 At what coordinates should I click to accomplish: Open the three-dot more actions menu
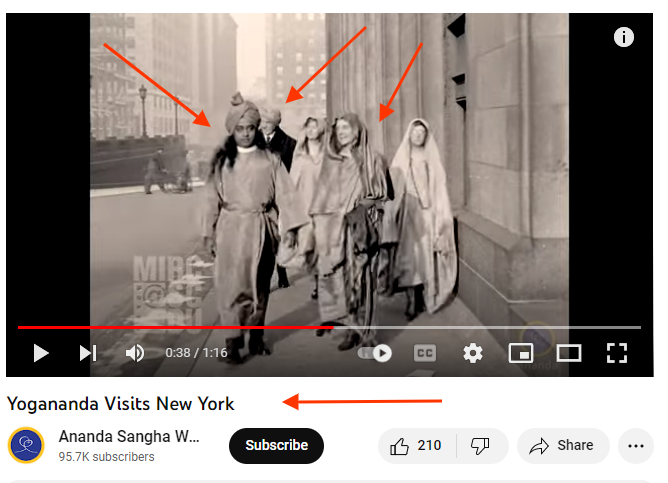(636, 446)
